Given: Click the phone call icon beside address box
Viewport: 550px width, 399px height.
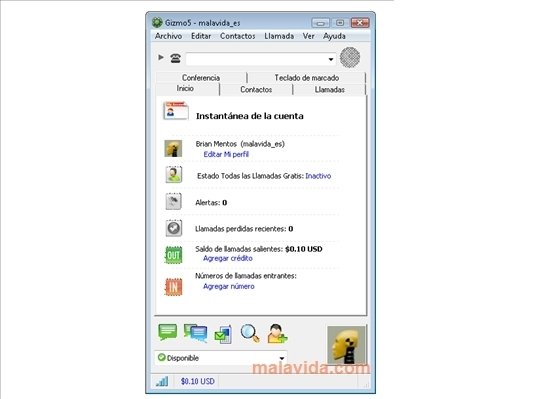Looking at the screenshot, I should click(175, 58).
